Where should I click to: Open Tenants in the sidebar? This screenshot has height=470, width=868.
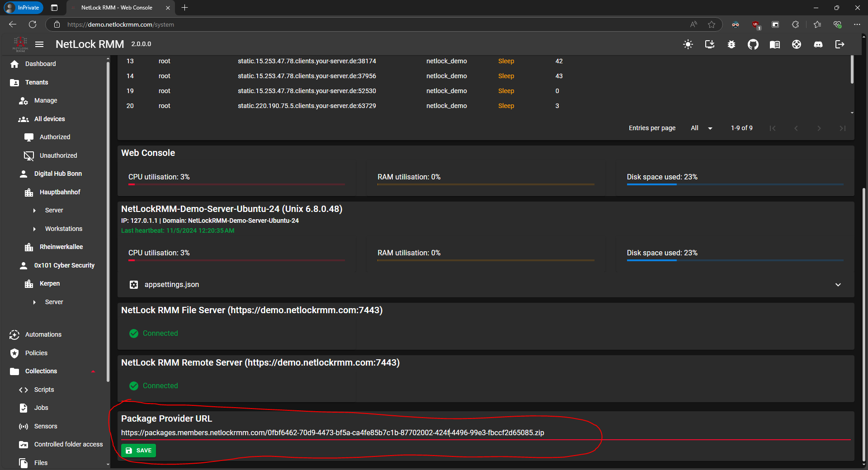(37, 82)
